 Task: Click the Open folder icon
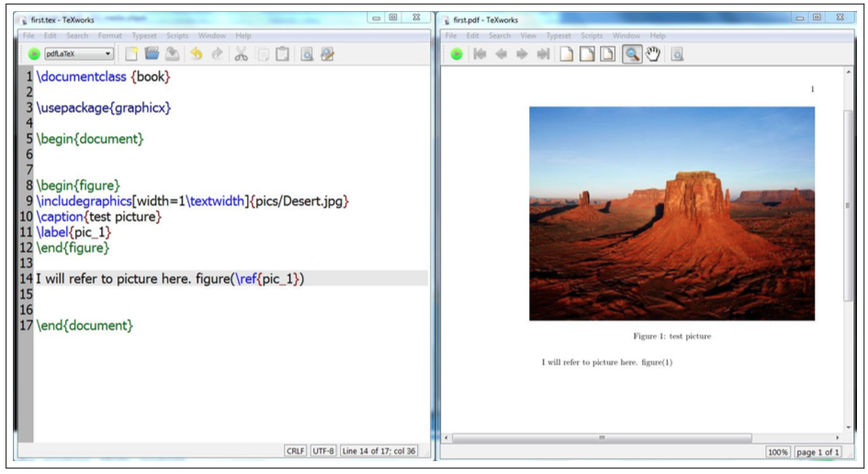tap(152, 53)
